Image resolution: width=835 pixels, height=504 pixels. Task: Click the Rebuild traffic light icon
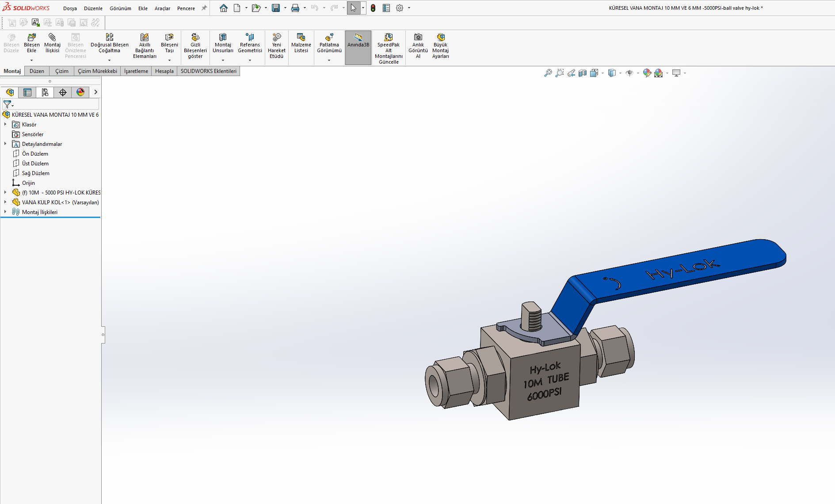coord(373,8)
